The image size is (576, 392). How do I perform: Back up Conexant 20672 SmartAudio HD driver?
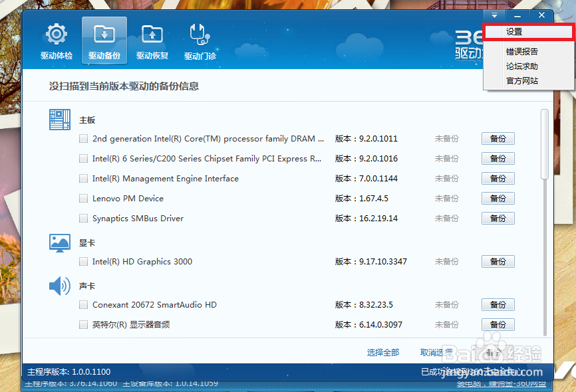coord(498,305)
